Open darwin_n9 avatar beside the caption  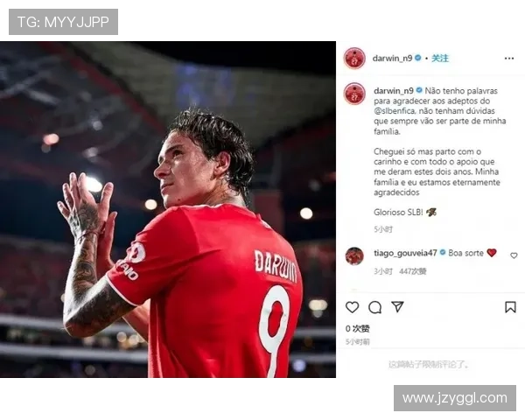click(354, 94)
